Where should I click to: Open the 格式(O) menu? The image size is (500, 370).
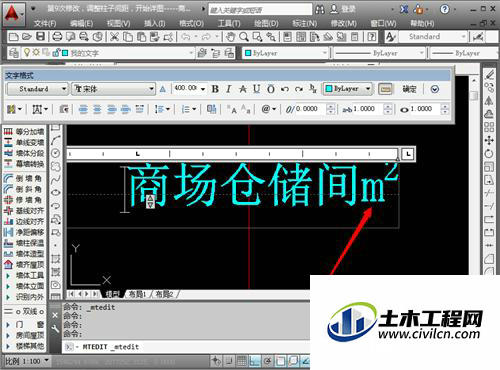pos(192,23)
